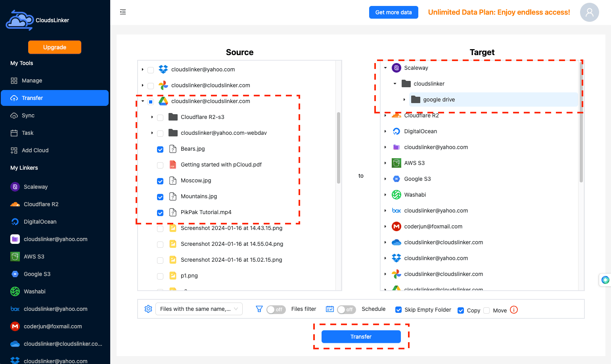This screenshot has height=364, width=611.
Task: Open Task page
Action: [x=55, y=133]
